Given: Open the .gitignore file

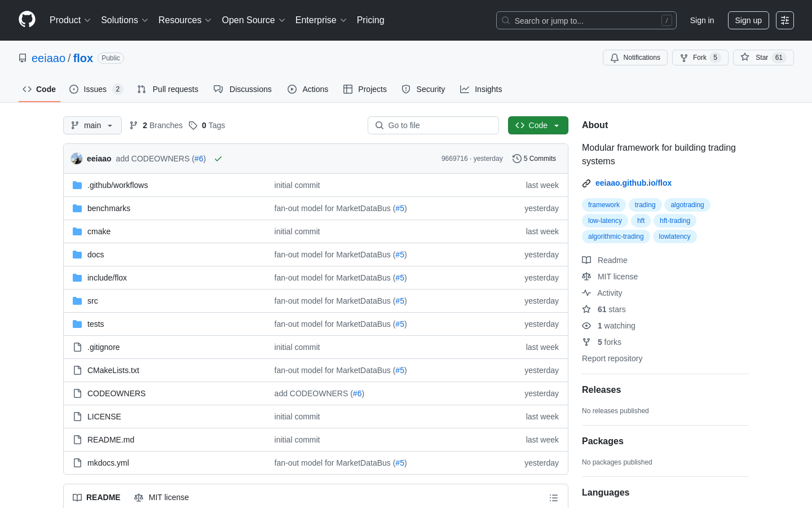Looking at the screenshot, I should (103, 347).
